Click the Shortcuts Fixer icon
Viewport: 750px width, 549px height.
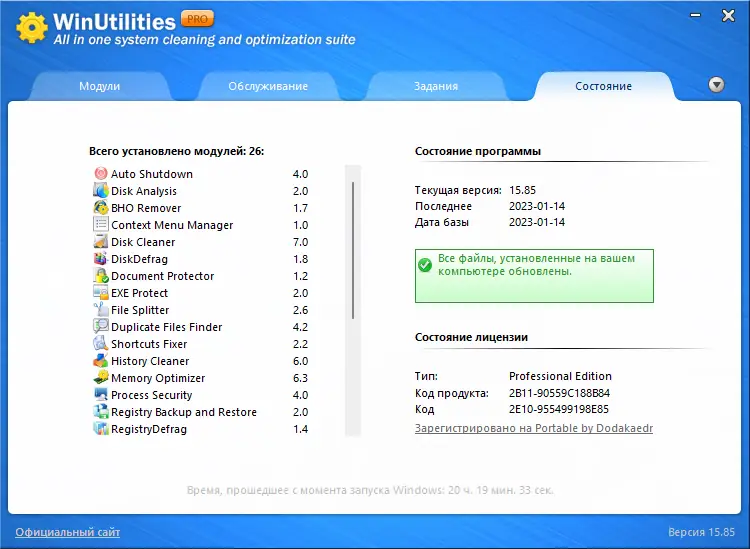100,343
